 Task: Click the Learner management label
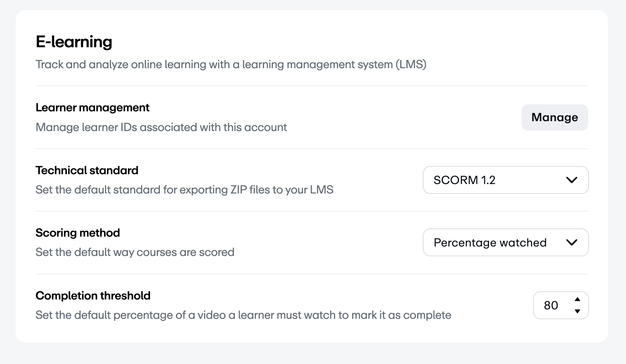pyautogui.click(x=93, y=108)
